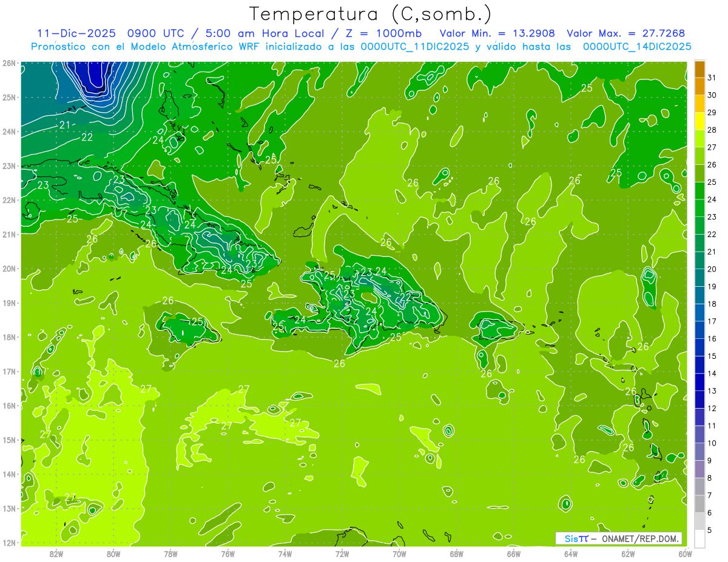Click the 14N latitude axis label
Image resolution: width=728 pixels, height=562 pixels.
[x=9, y=474]
